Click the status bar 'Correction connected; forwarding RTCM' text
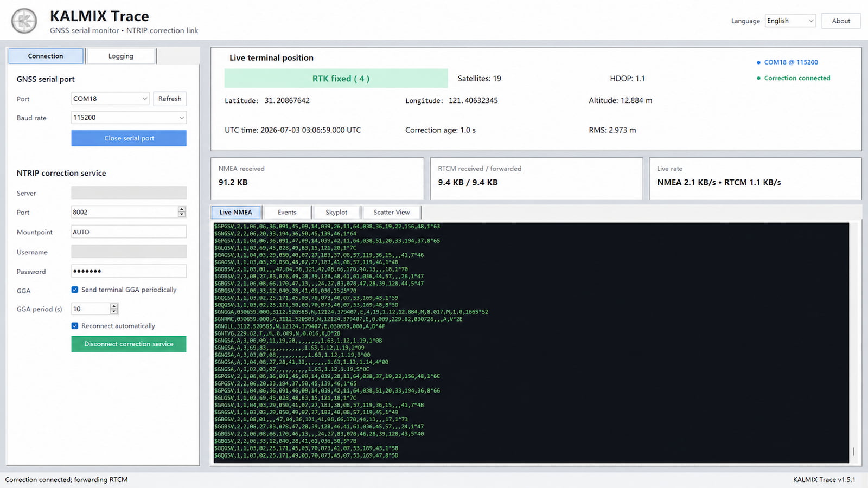The width and height of the screenshot is (868, 488). click(66, 480)
